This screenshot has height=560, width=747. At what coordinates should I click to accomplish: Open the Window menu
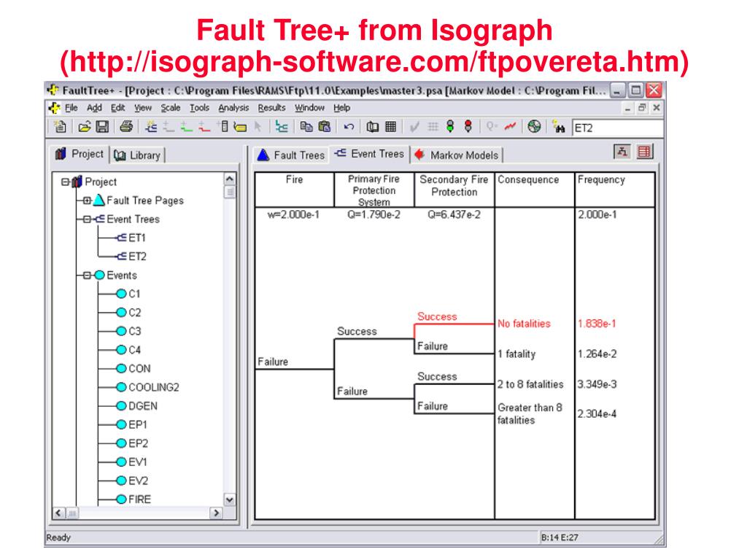[309, 108]
